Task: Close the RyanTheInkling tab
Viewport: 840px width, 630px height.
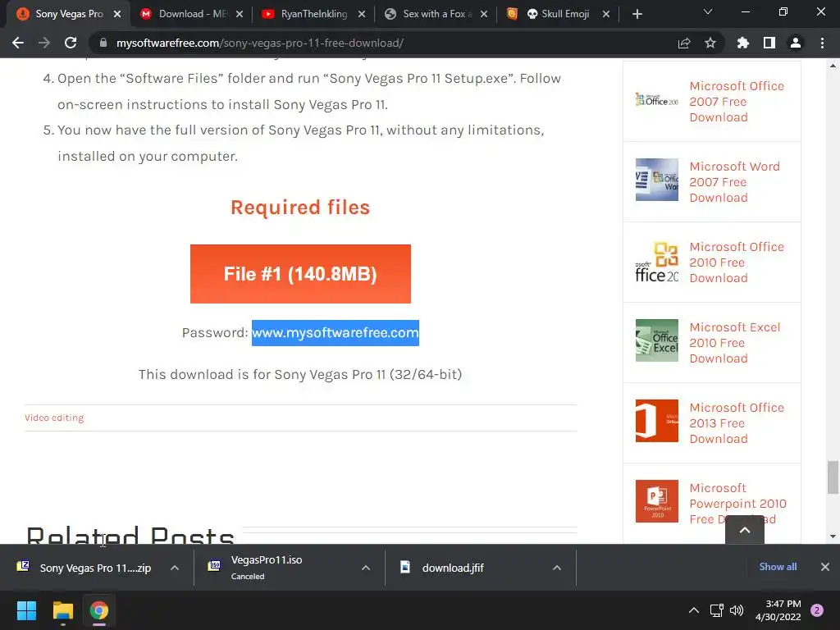Action: (x=362, y=14)
